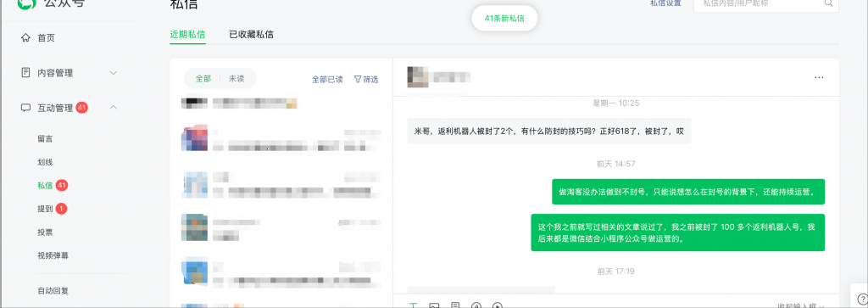Expand the 内容管理 chevron arrow
The width and height of the screenshot is (868, 308).
click(x=113, y=73)
